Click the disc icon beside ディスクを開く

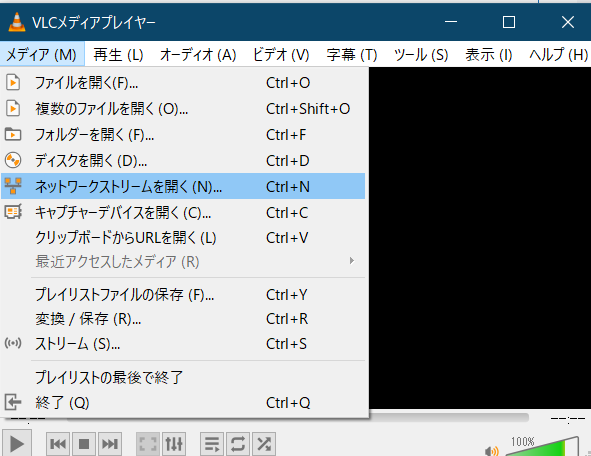click(x=13, y=161)
